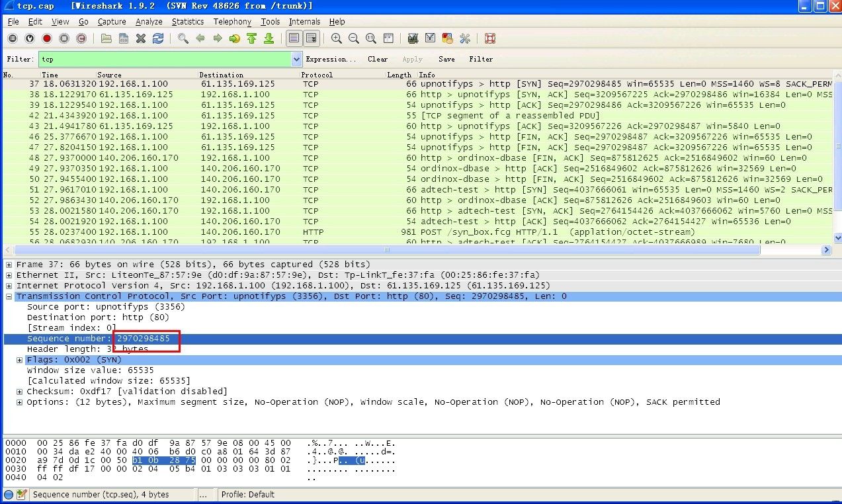
Task: Toggle the colorize packet list button
Action: click(x=294, y=39)
